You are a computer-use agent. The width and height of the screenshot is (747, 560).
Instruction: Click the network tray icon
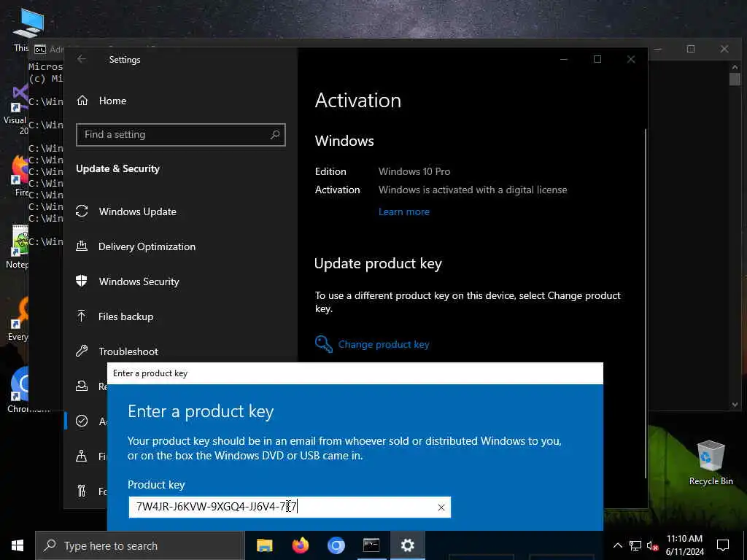tap(635, 545)
